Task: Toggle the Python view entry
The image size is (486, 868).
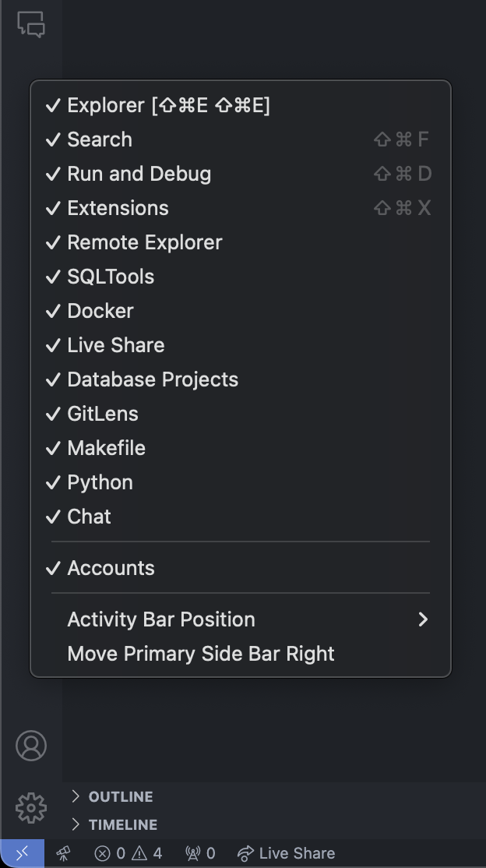Action: [x=241, y=483]
